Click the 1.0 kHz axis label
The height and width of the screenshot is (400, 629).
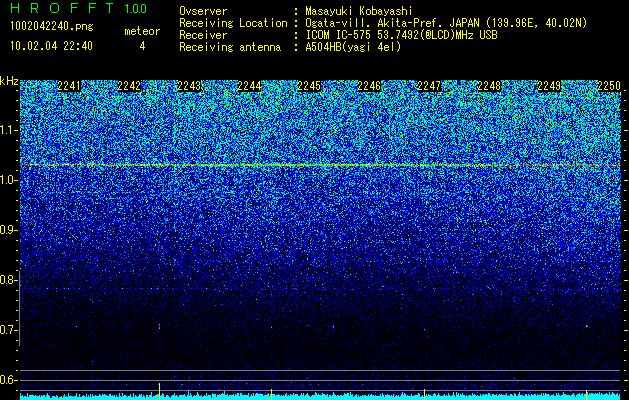pos(8,180)
